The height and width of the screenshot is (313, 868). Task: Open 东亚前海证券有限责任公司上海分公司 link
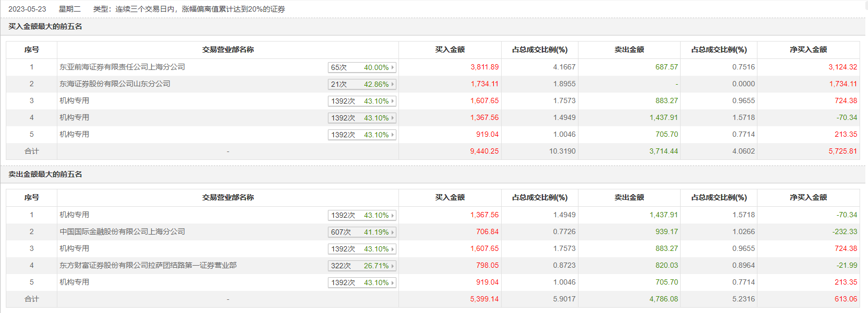click(122, 67)
